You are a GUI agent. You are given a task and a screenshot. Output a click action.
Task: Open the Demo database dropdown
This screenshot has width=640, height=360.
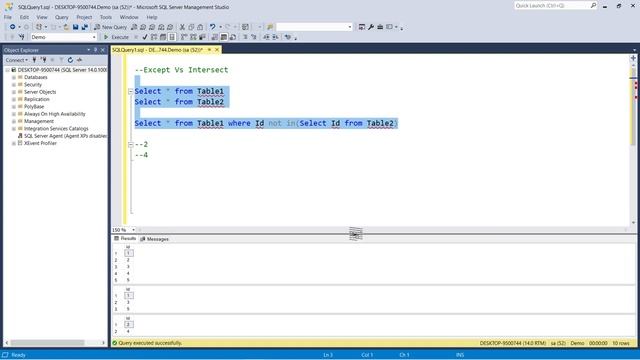94,37
